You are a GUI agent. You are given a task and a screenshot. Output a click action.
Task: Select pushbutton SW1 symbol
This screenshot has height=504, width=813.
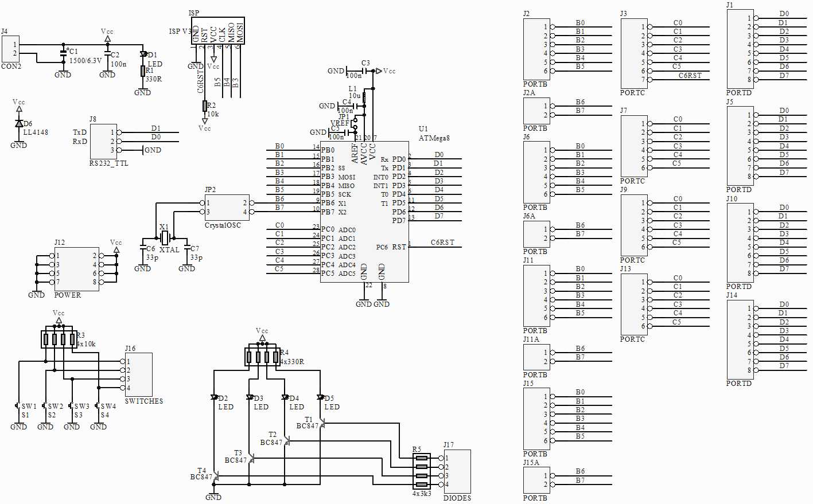click(x=17, y=407)
